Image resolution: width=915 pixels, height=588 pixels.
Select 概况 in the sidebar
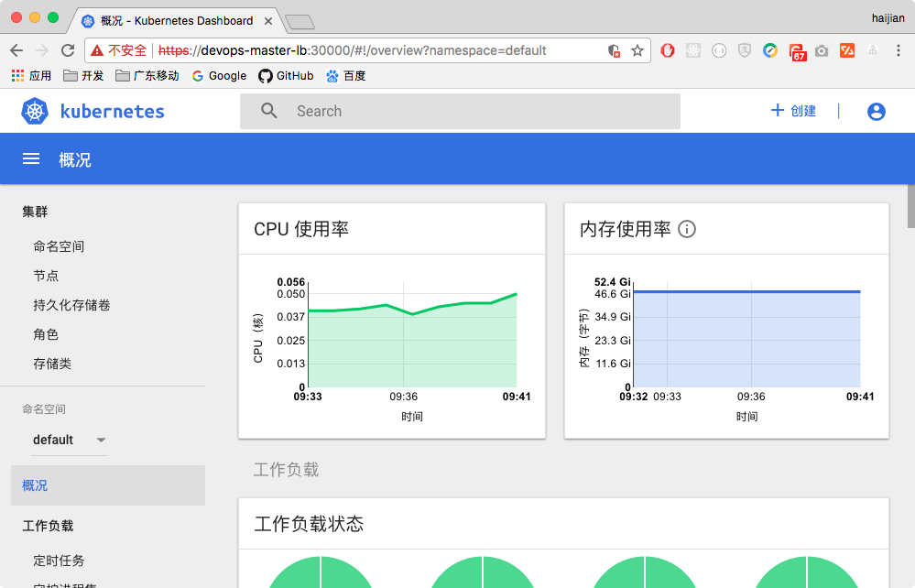pos(108,485)
